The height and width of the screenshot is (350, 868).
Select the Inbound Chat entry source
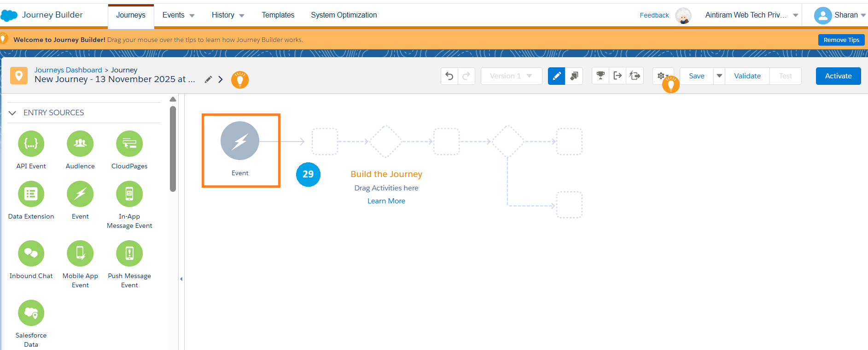pyautogui.click(x=31, y=254)
